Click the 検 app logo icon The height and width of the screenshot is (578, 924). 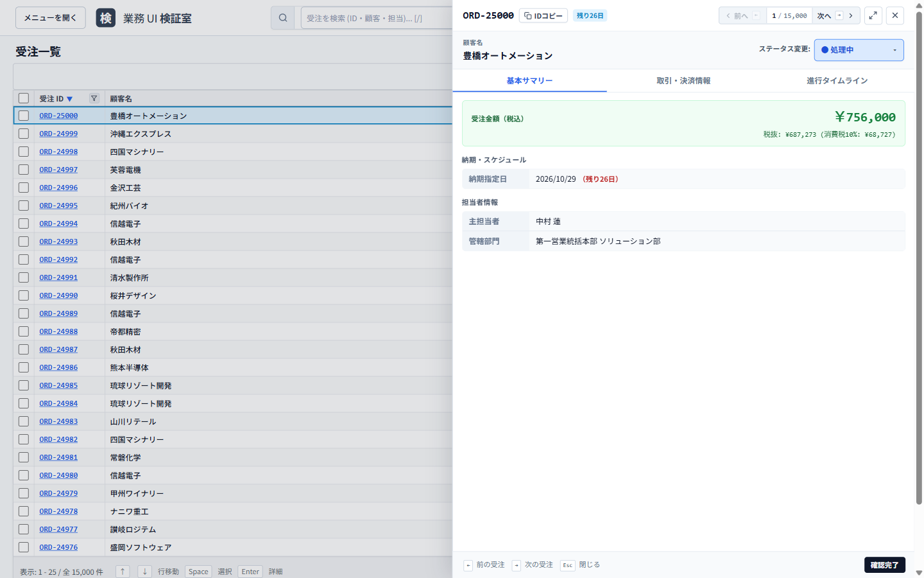106,18
